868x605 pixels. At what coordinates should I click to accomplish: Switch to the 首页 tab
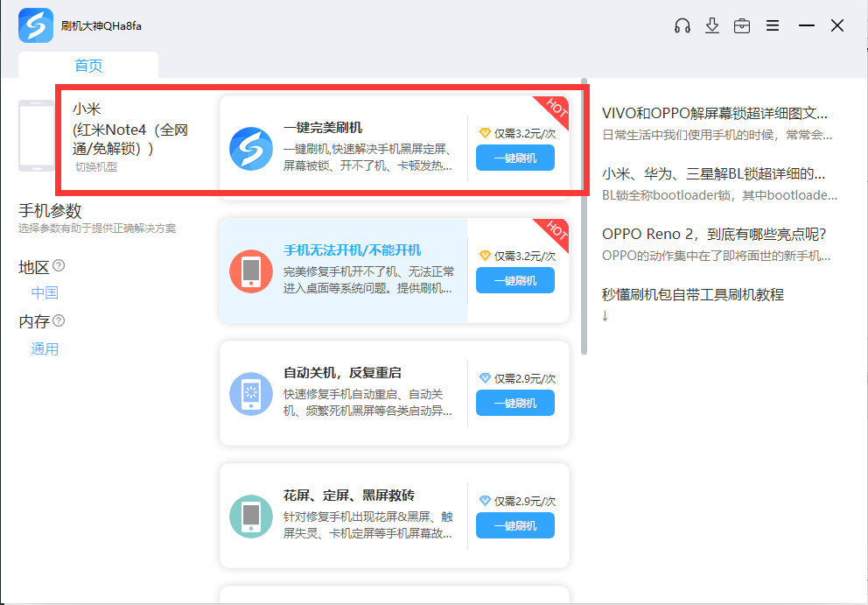88,66
